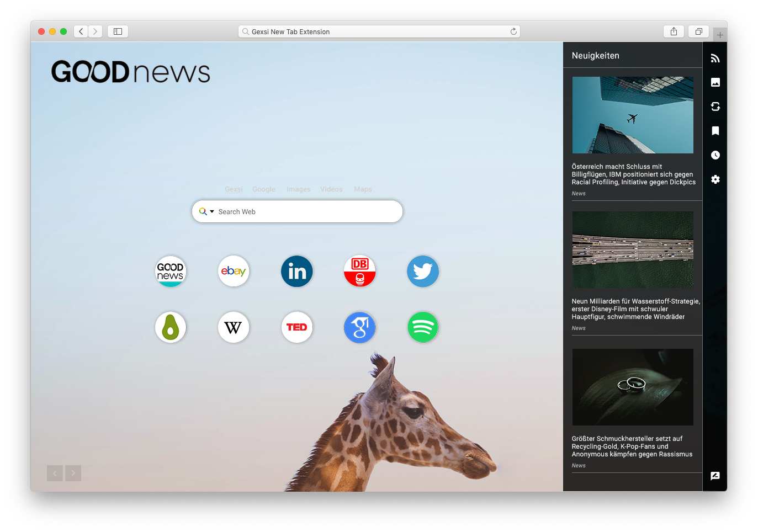Screen dimensions: 758x532
Task: Go to next background image arrow
Action: pos(73,473)
